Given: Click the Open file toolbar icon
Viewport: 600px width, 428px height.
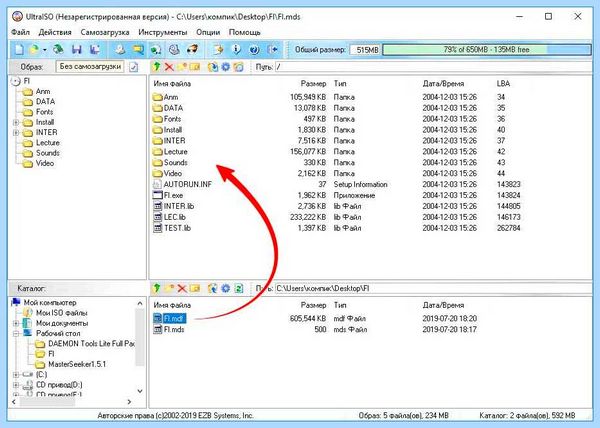Looking at the screenshot, I should 34,49.
